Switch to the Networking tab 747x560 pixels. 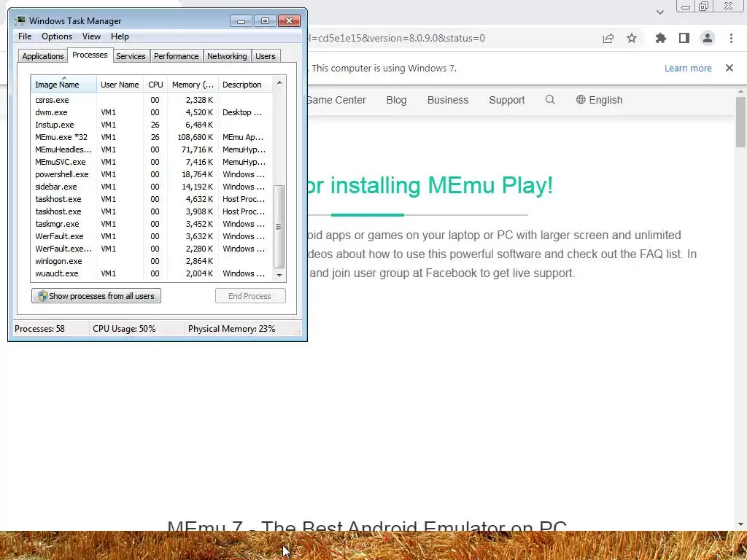[x=228, y=56]
